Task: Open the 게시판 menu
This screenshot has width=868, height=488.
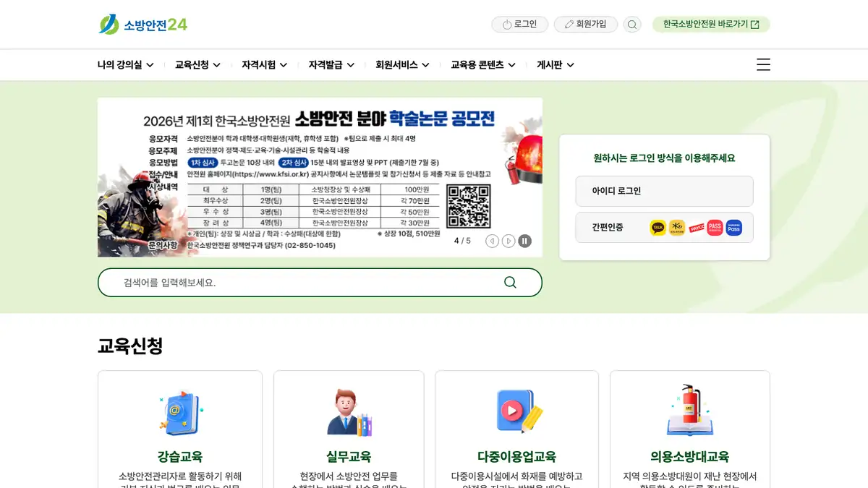Action: pyautogui.click(x=555, y=65)
